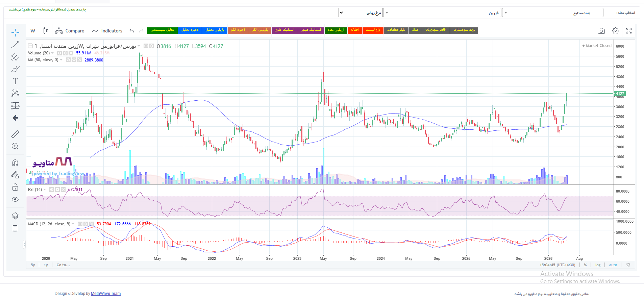Image resolution: width=644 pixels, height=300 pixels.
Task: Select the brush drawing tool
Action: (15, 69)
